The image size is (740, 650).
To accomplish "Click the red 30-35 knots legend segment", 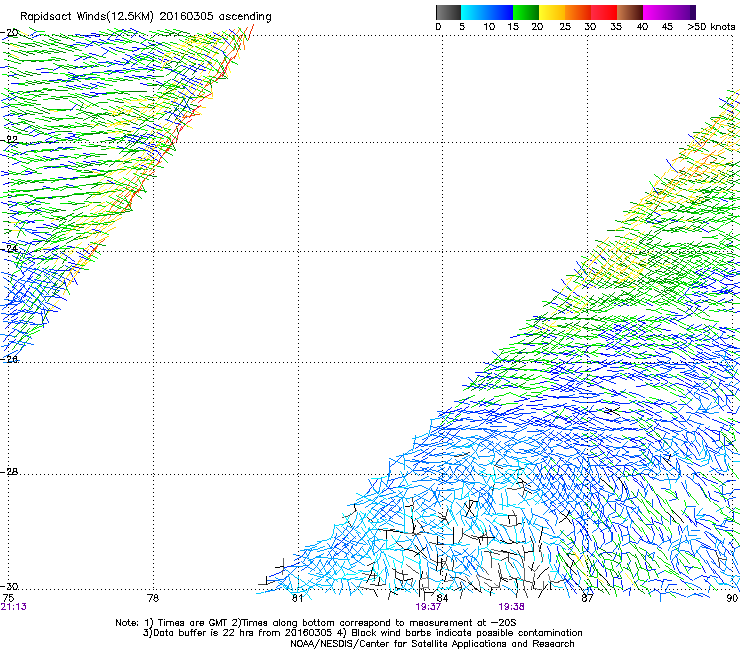I will pyautogui.click(x=604, y=12).
